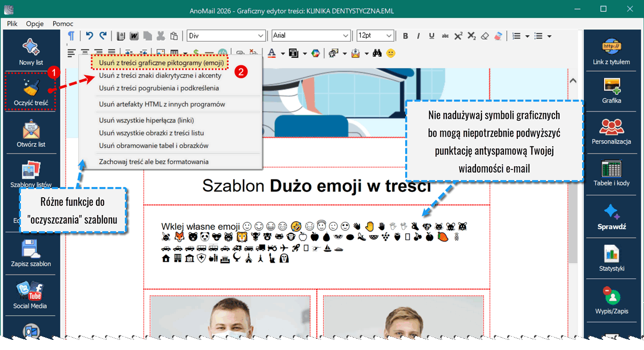
Task: Open the Personalizacja tool
Action: pyautogui.click(x=611, y=132)
